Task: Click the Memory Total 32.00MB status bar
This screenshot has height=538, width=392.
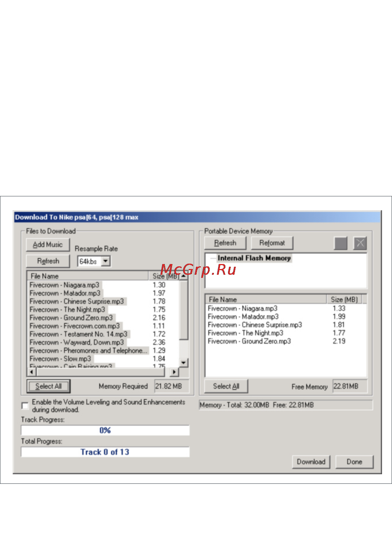Action: click(286, 405)
